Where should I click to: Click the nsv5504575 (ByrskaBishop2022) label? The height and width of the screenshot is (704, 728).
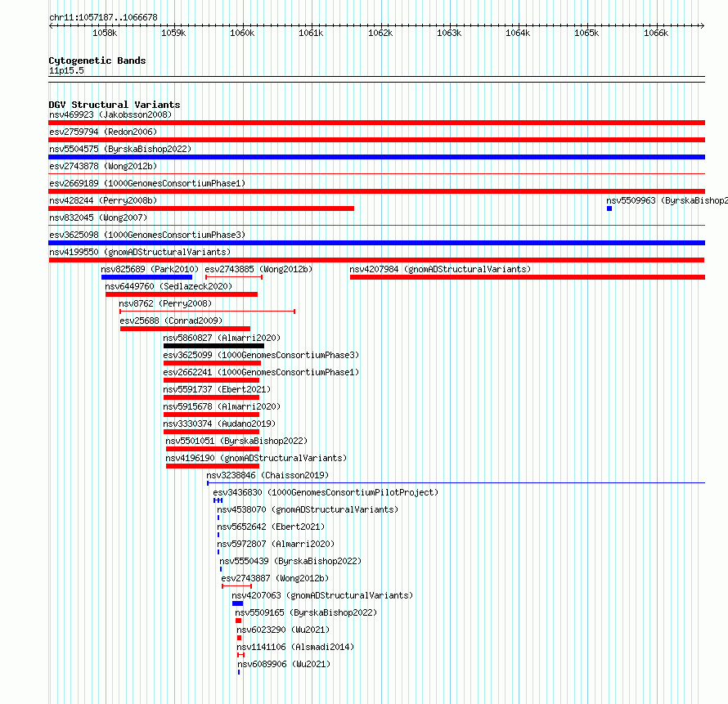pyautogui.click(x=120, y=149)
